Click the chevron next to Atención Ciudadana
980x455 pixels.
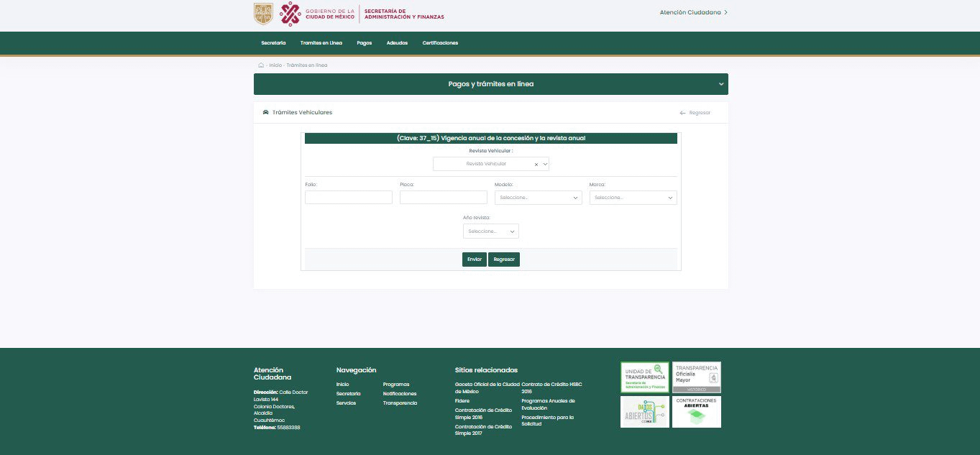725,12
